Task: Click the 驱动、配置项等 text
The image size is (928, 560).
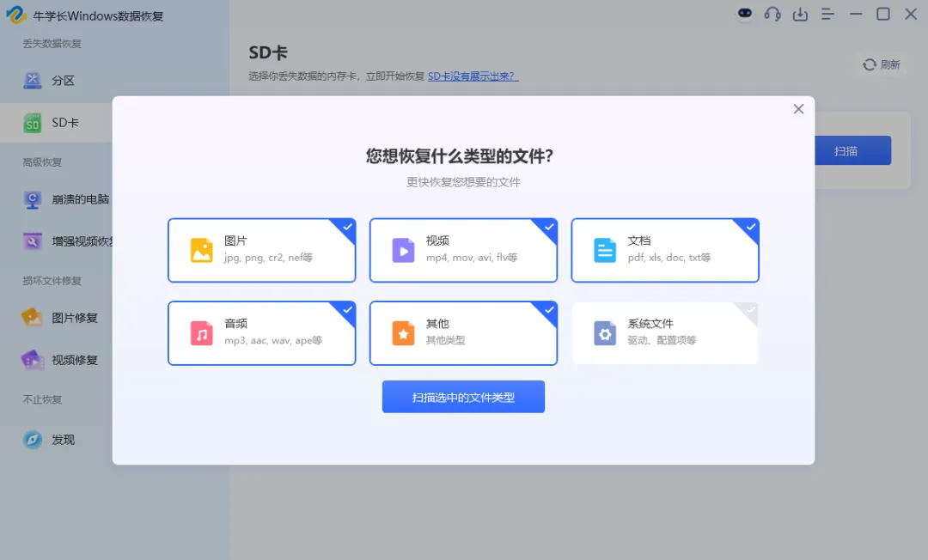Action: tap(662, 341)
